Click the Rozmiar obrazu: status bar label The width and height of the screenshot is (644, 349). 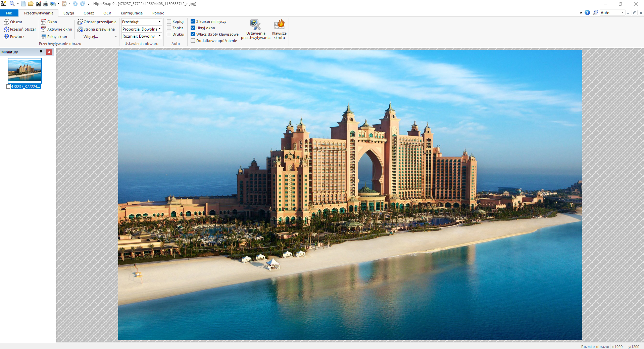[595, 347]
